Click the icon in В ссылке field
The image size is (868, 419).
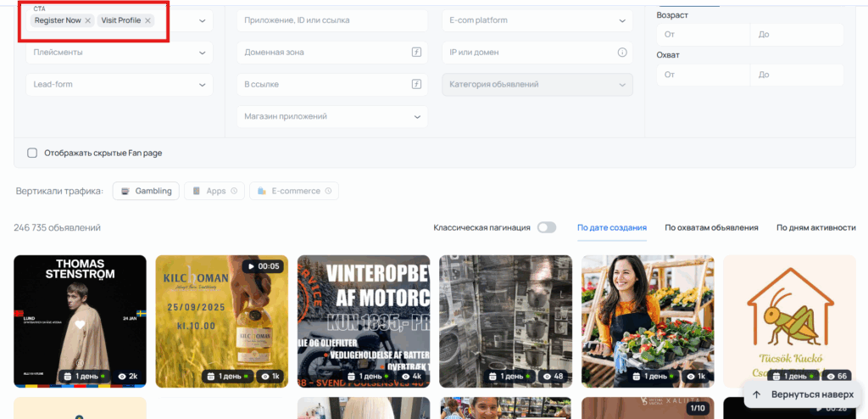click(416, 84)
